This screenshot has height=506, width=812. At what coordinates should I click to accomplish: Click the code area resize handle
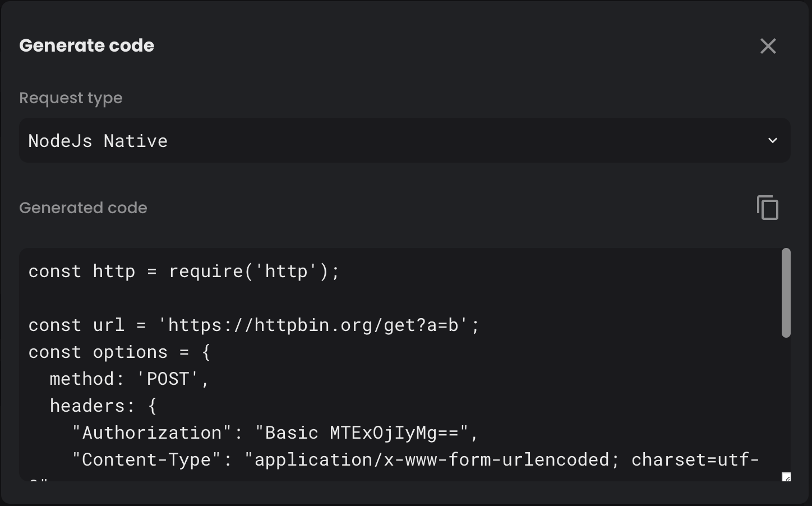[786, 477]
